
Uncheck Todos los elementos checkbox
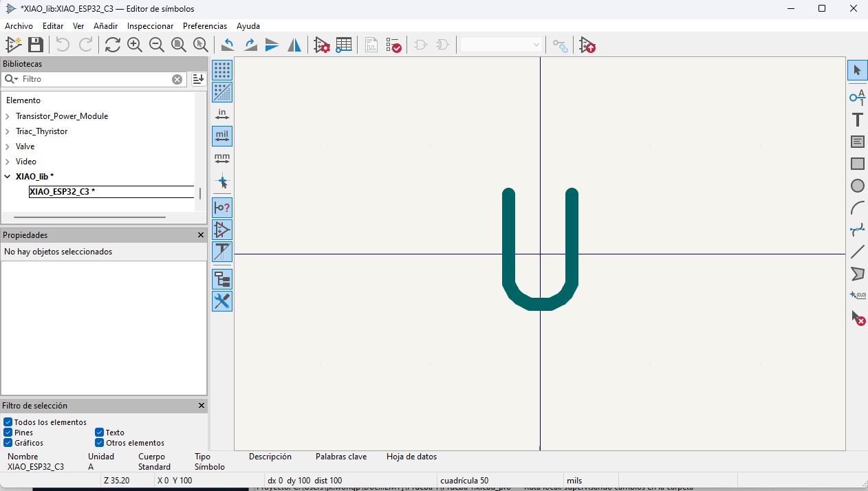(x=8, y=422)
